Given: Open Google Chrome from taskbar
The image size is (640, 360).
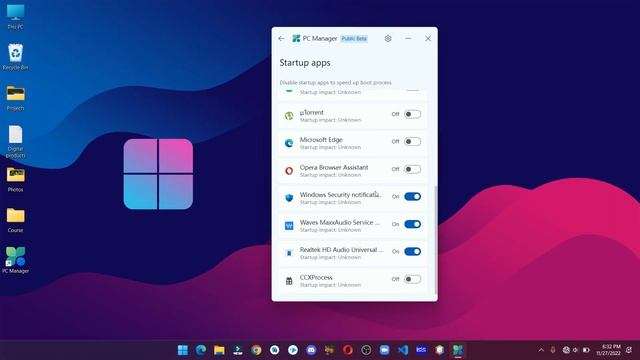Looking at the screenshot, I should [x=256, y=350].
